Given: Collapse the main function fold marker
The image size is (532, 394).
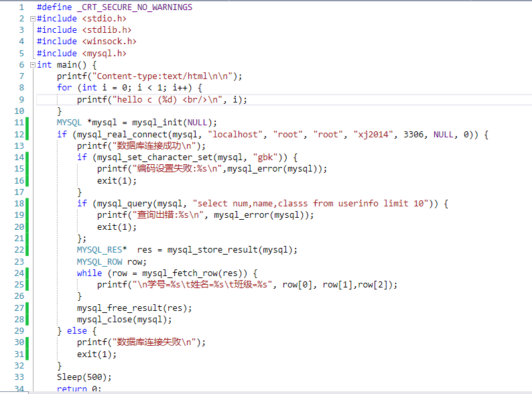Looking at the screenshot, I should [32, 65].
